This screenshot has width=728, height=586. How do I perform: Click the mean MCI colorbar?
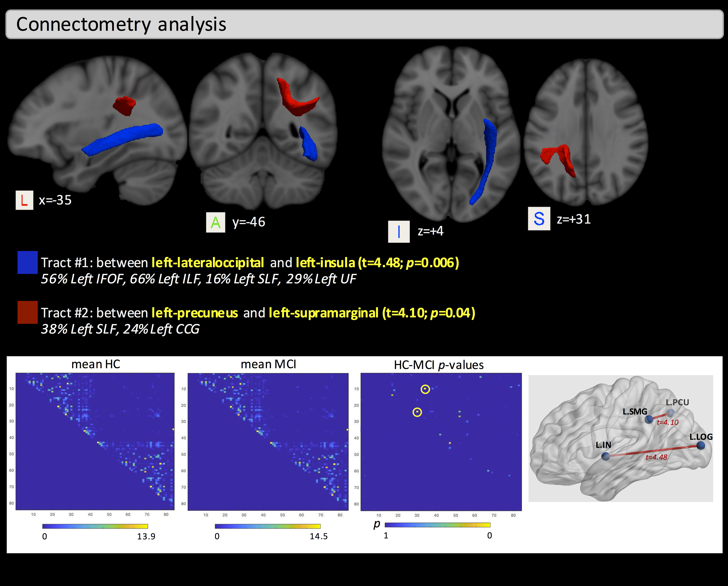267,526
